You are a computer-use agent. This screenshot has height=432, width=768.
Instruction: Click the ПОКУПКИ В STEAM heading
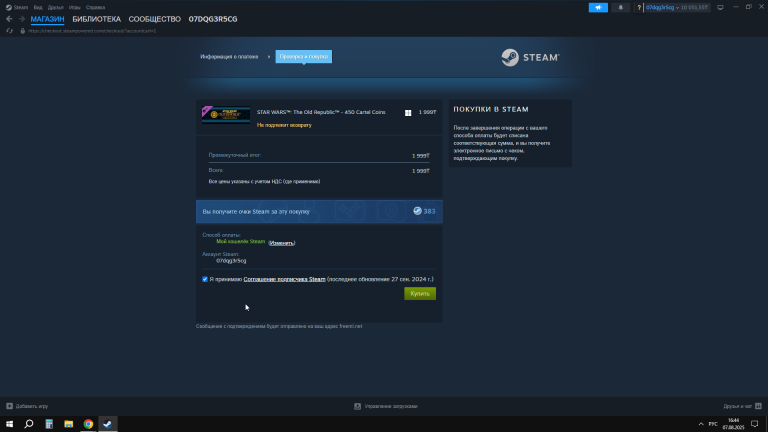(491, 110)
